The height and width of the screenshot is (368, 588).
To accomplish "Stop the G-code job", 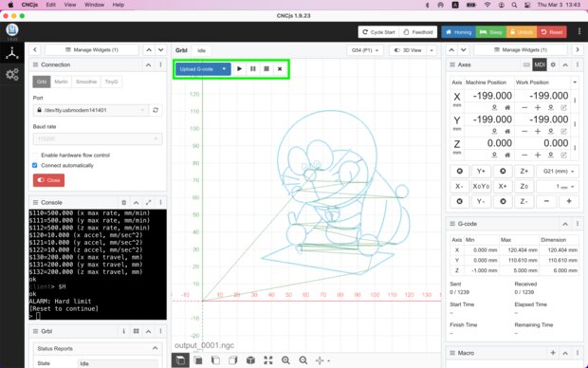I will (266, 68).
